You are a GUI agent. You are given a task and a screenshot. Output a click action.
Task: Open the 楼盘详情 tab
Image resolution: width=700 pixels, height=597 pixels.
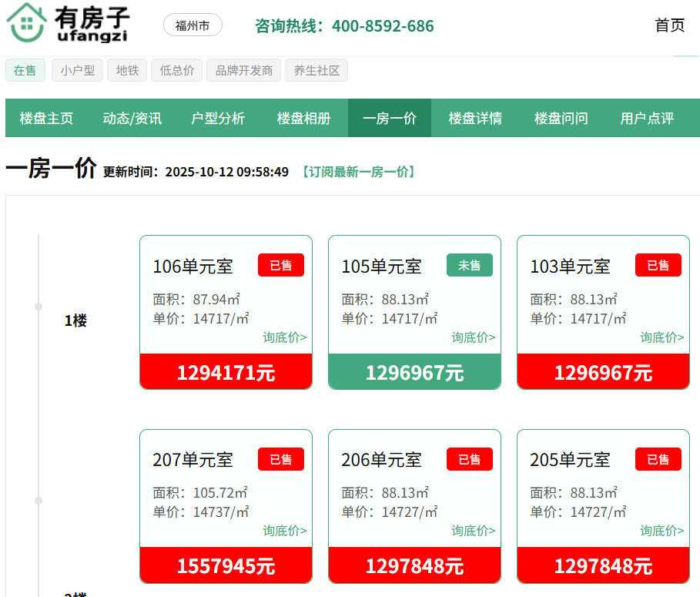pos(475,119)
